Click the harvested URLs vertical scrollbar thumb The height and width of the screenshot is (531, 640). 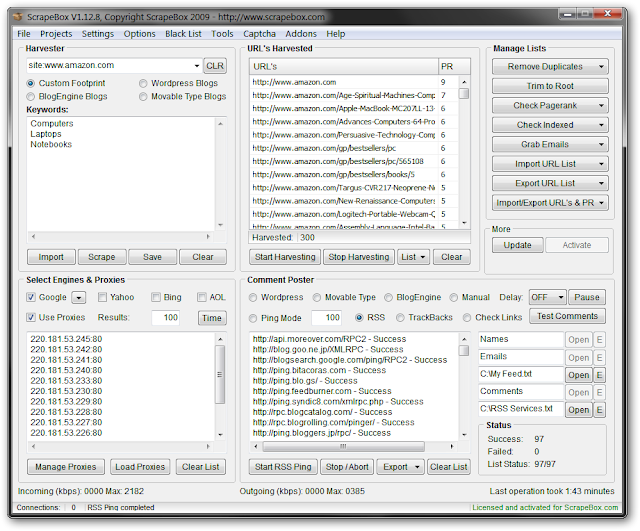point(464,93)
